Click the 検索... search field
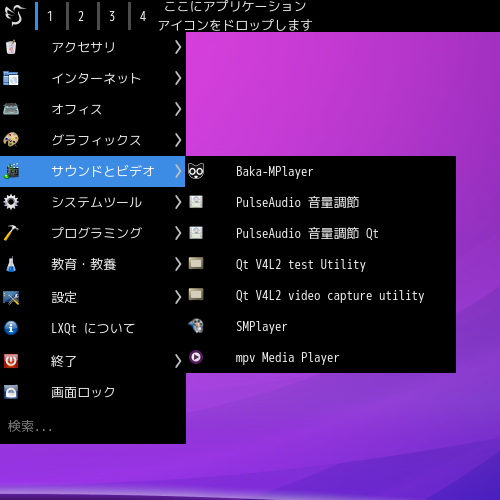The width and height of the screenshot is (500, 500). pos(92,426)
